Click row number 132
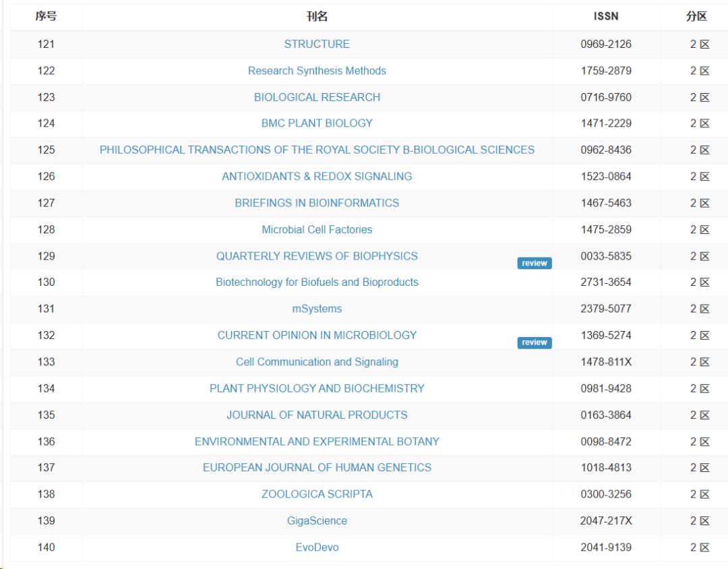 click(46, 335)
